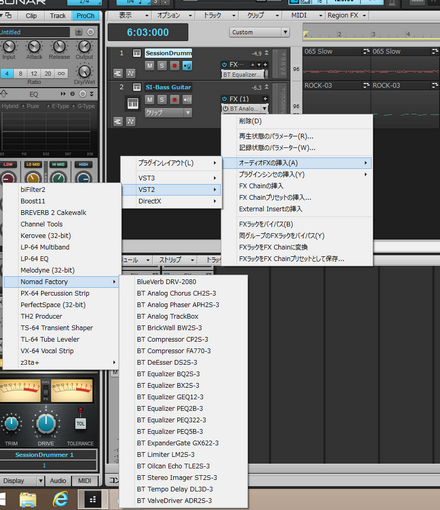Screen dimensions: 440x510
Task: Select compressor ratio 20
Action: click(48, 74)
